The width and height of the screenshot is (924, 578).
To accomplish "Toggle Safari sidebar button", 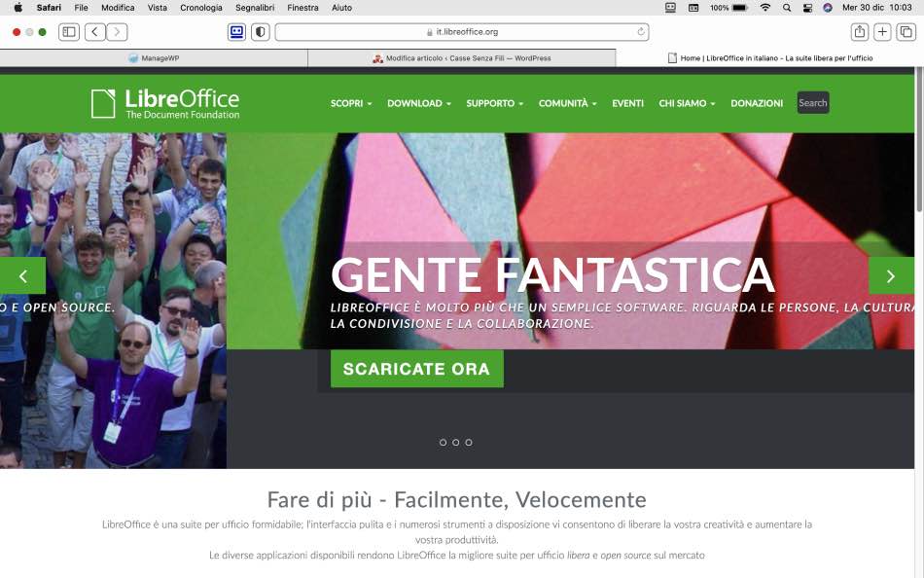I will (x=69, y=32).
